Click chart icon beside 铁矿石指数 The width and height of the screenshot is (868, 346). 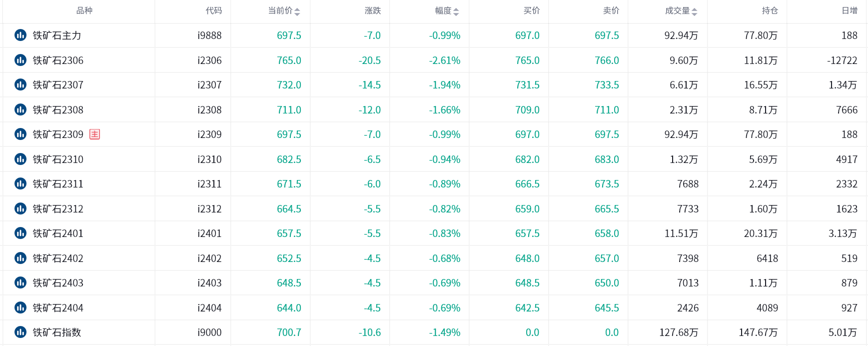(x=20, y=332)
